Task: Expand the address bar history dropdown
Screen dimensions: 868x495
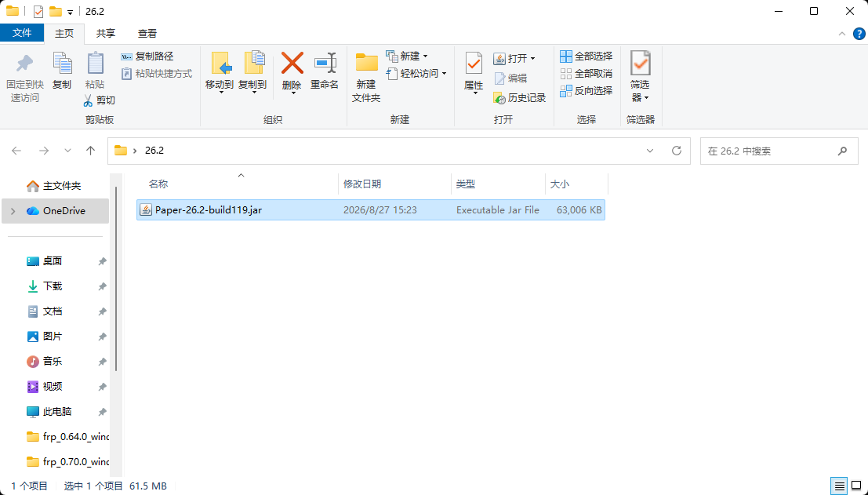Action: tap(650, 151)
